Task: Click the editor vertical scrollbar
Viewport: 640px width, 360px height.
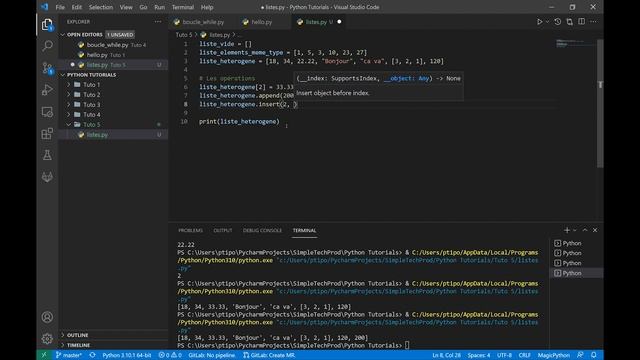Action: click(600, 104)
